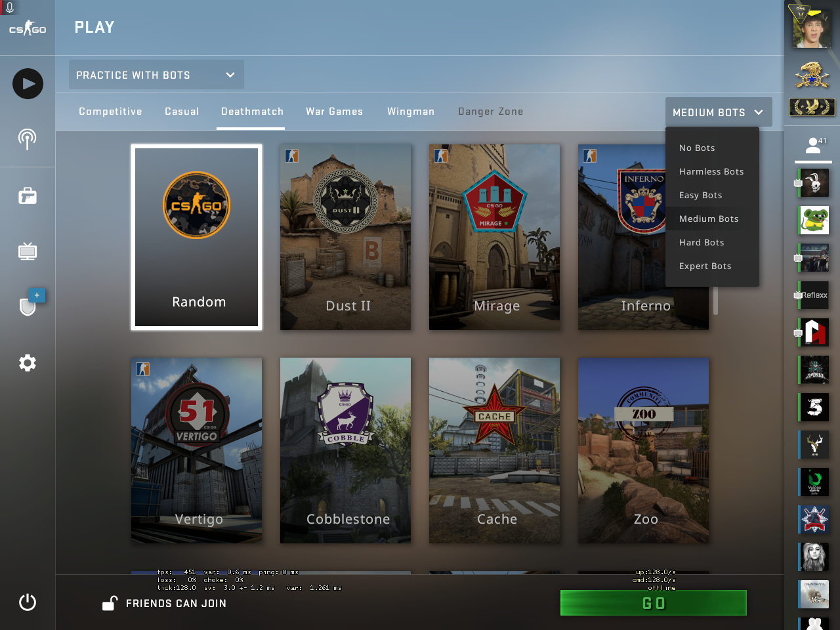Select the Dust II map card
This screenshot has height=630, width=840.
tap(345, 237)
